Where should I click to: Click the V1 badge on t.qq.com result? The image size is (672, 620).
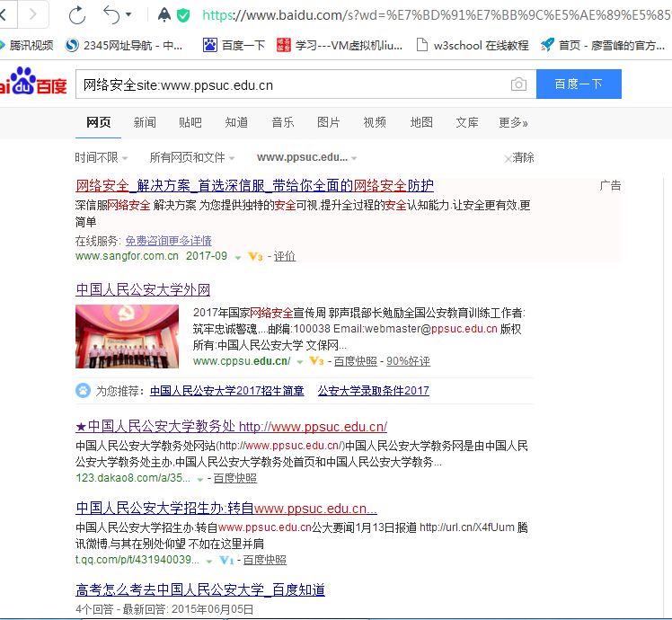click(226, 560)
